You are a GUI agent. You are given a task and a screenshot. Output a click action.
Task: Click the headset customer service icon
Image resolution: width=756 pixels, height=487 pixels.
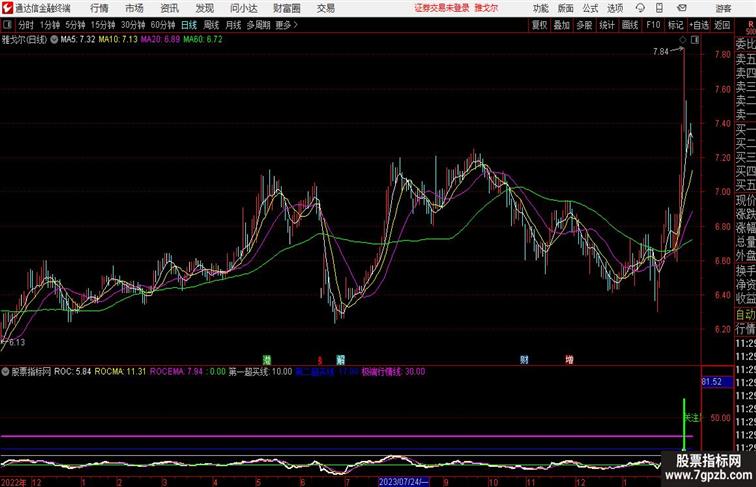(x=640, y=8)
